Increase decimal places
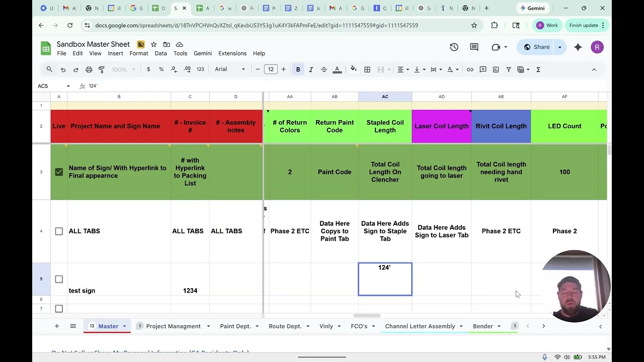Image resolution: width=644 pixels, height=362 pixels. (x=187, y=69)
